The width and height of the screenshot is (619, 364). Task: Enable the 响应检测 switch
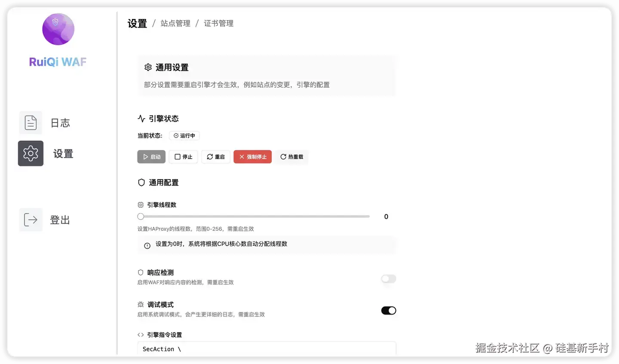388,278
